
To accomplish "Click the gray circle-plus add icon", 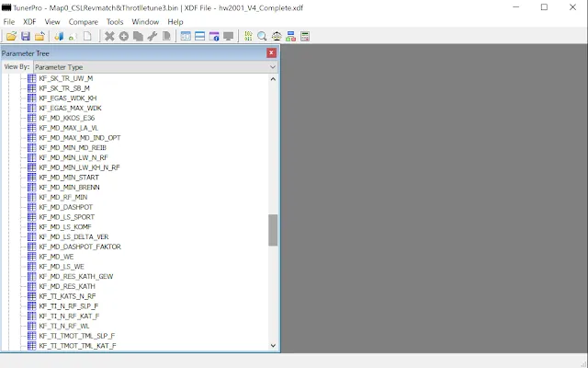I will click(x=124, y=37).
